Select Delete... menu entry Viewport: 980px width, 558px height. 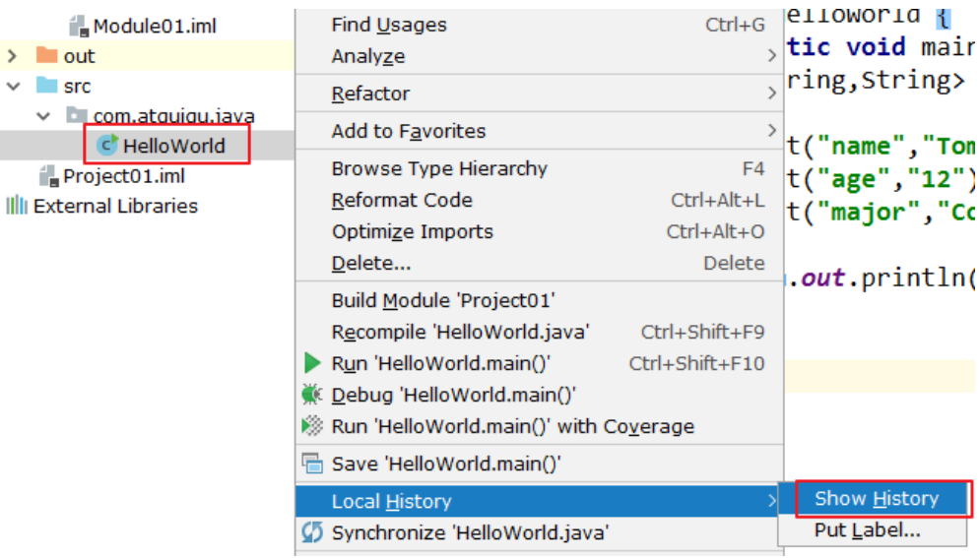[x=540, y=263]
